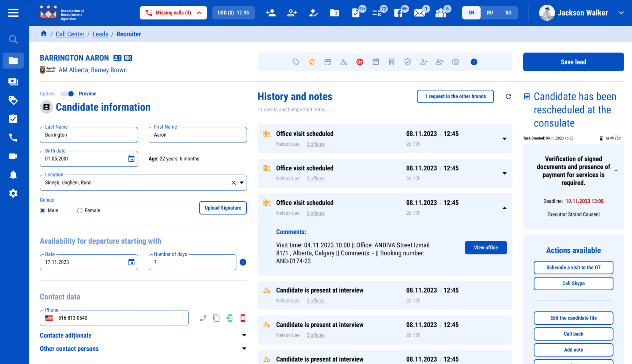
Task: Click the calendar check icon in lead toolbar
Action: pos(376,62)
